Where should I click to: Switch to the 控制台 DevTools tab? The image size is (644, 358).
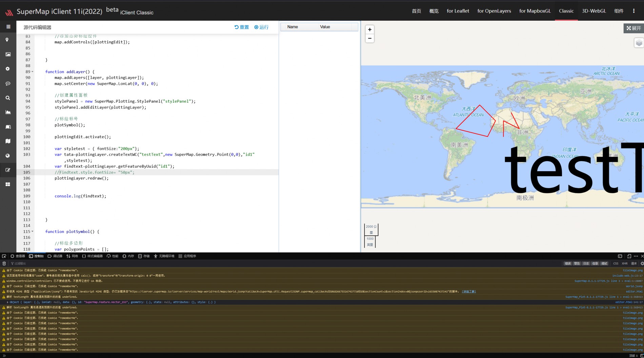click(x=36, y=256)
